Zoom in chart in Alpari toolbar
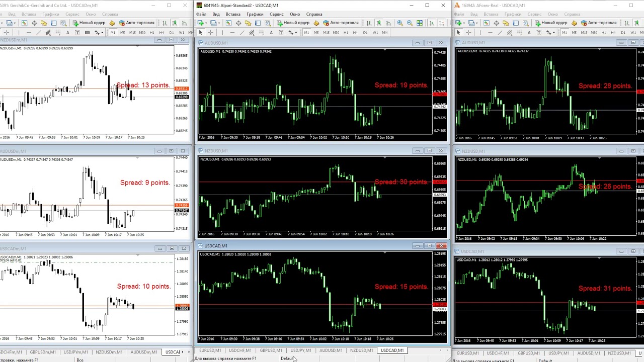 tap(400, 23)
